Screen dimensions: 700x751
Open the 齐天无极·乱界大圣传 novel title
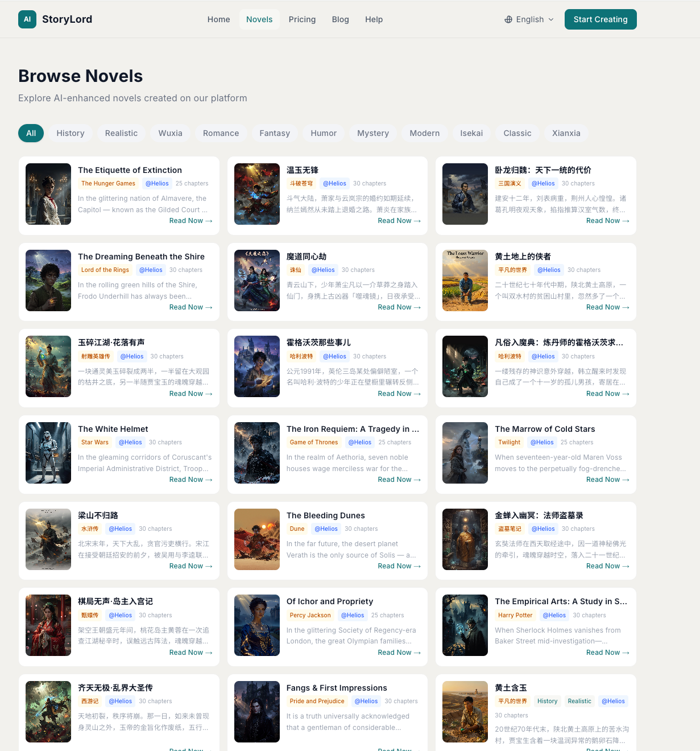tap(115, 688)
